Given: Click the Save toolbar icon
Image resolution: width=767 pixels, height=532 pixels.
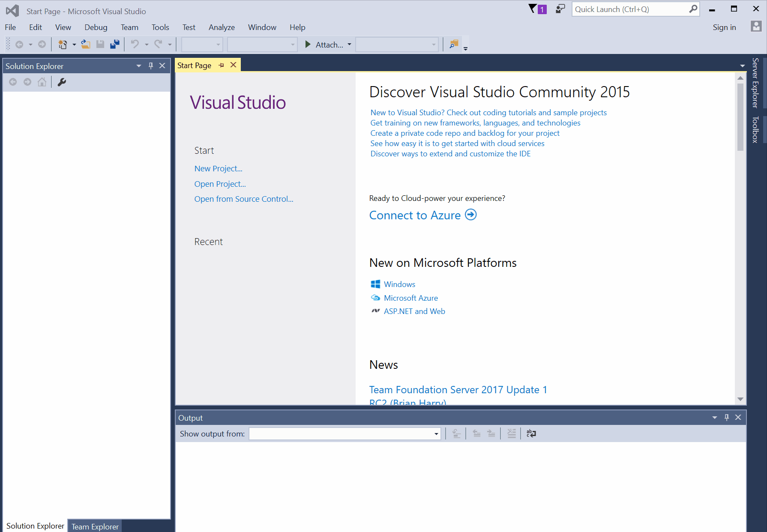Looking at the screenshot, I should point(100,44).
